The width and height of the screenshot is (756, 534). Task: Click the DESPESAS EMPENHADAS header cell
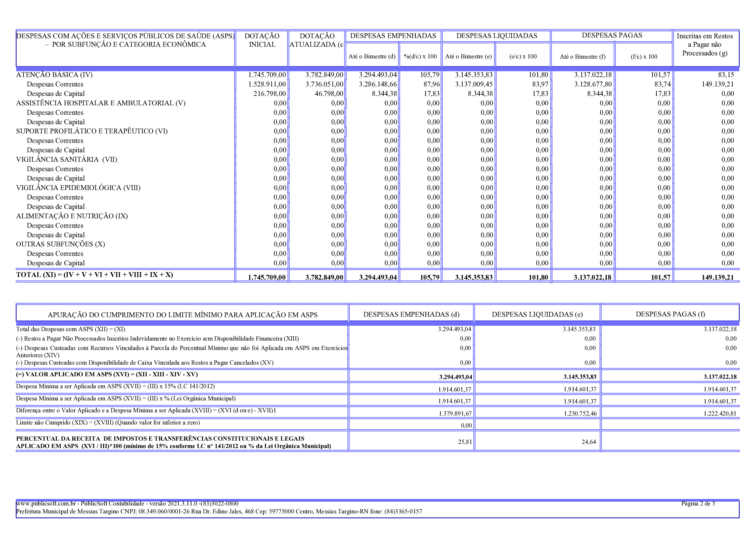click(x=393, y=36)
